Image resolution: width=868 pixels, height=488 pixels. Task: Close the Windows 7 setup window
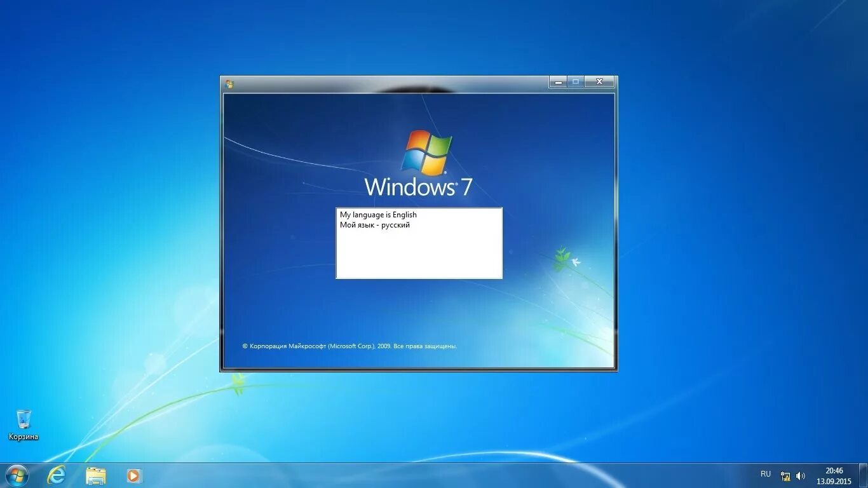pos(599,82)
